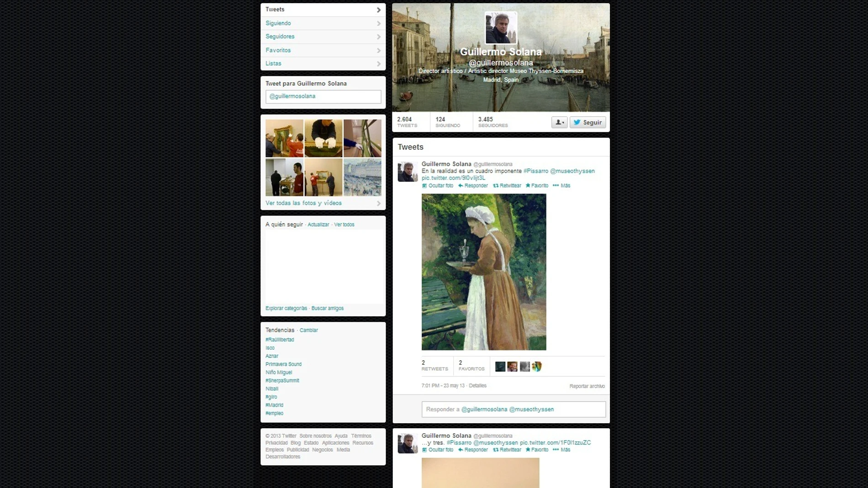Open the Siguiendo list
This screenshot has height=488, width=868.
(x=323, y=23)
